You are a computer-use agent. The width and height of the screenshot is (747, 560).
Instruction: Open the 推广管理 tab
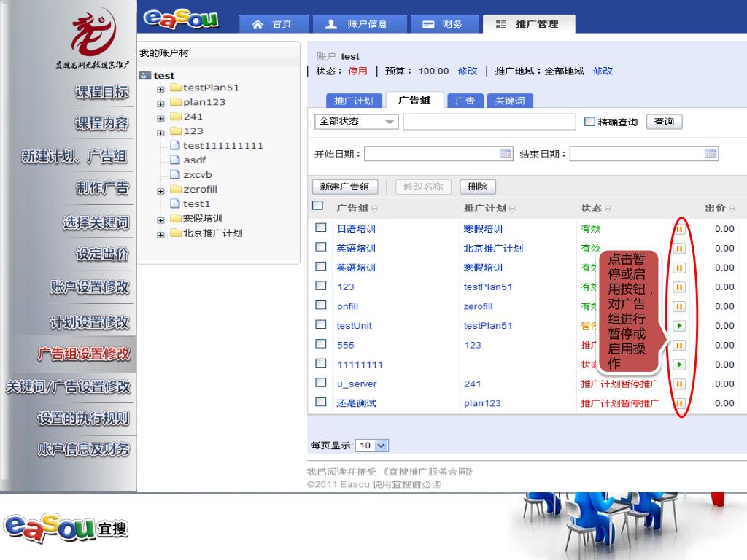click(x=529, y=24)
